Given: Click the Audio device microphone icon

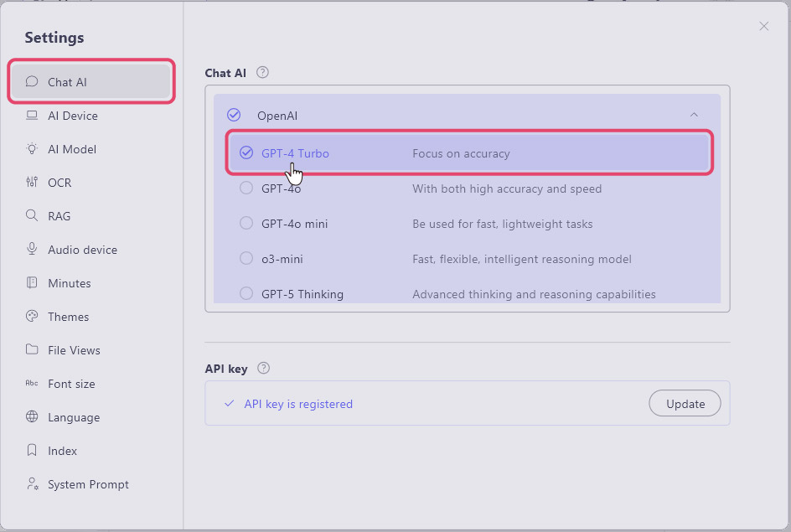Looking at the screenshot, I should click(x=32, y=250).
